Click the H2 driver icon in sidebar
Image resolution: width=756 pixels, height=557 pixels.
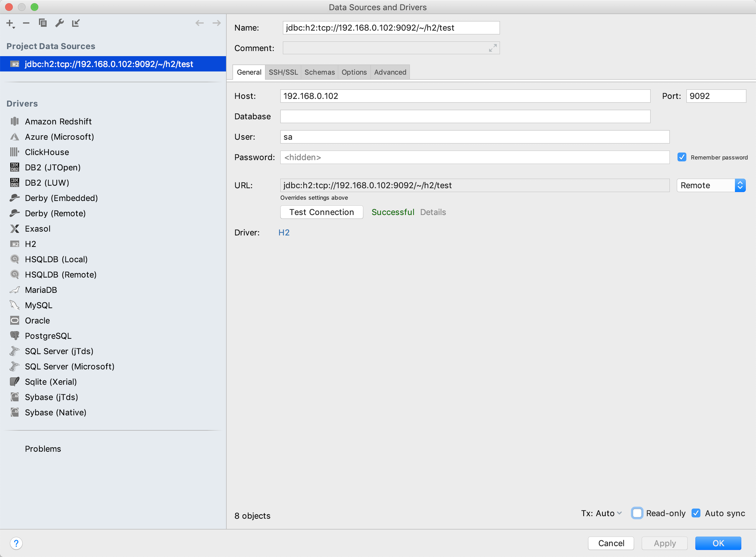pos(14,243)
